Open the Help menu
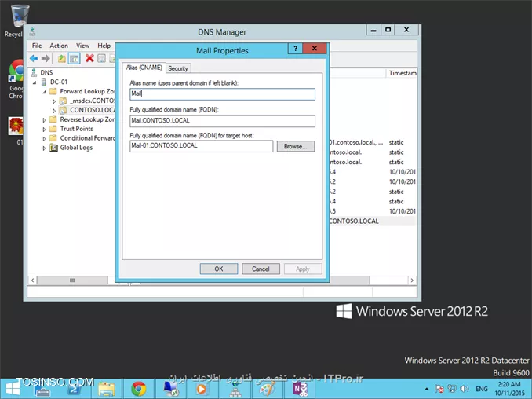 coord(104,46)
